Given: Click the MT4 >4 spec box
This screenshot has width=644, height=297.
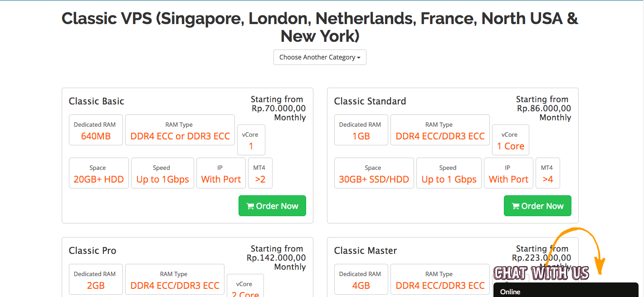Looking at the screenshot, I should (548, 173).
